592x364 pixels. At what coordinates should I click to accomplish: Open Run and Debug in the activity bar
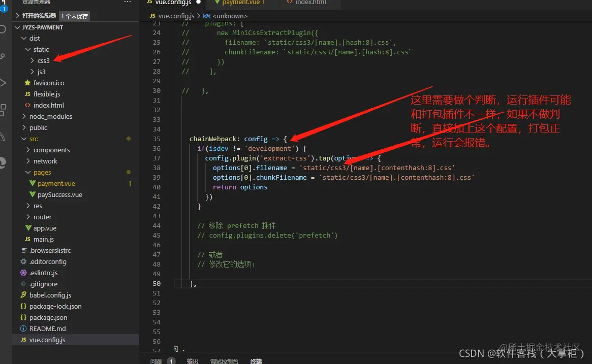pyautogui.click(x=3, y=83)
